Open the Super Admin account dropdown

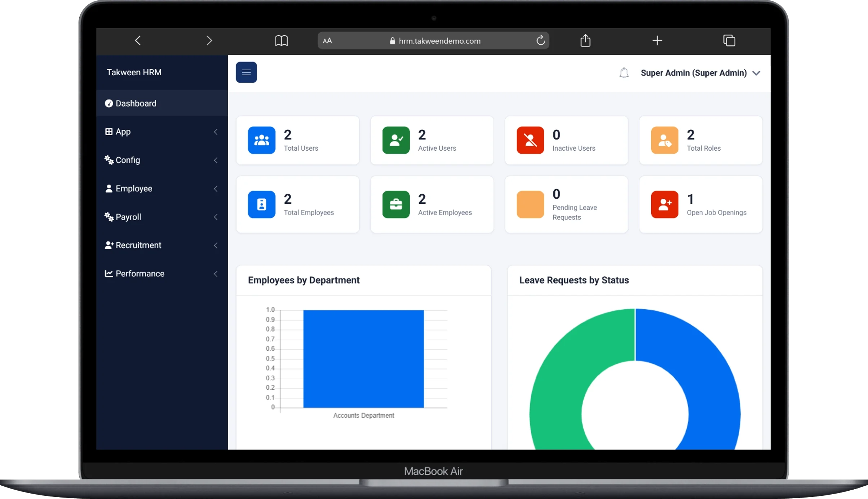click(x=700, y=73)
